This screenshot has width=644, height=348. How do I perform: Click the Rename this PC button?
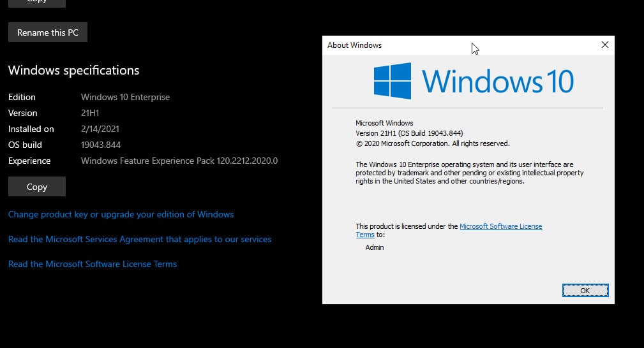coord(48,33)
